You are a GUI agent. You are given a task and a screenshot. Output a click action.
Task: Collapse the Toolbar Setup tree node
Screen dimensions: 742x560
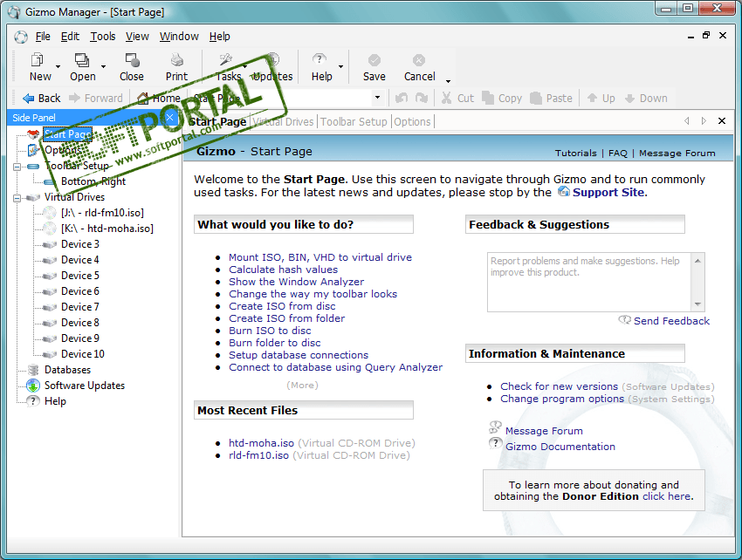[17, 167]
